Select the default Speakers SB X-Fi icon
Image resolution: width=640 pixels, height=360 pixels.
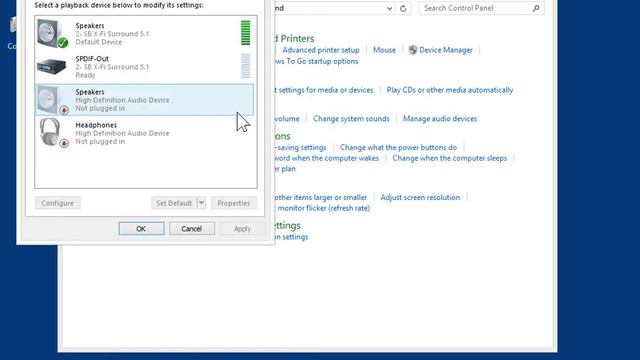[53, 33]
